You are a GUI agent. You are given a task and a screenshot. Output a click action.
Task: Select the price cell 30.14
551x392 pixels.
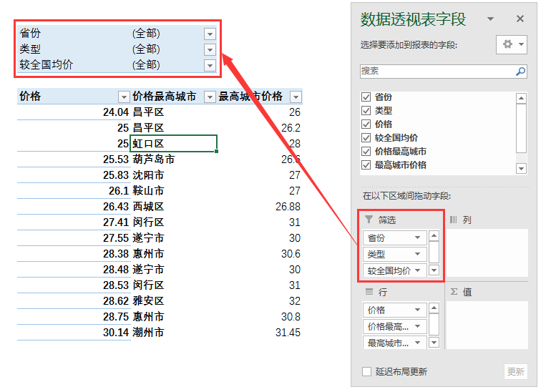point(74,333)
